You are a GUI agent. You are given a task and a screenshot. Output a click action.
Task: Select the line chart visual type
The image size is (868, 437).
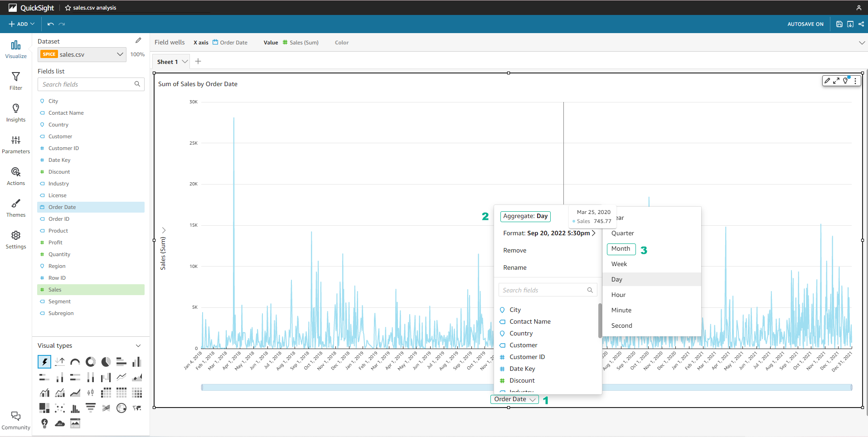click(121, 377)
